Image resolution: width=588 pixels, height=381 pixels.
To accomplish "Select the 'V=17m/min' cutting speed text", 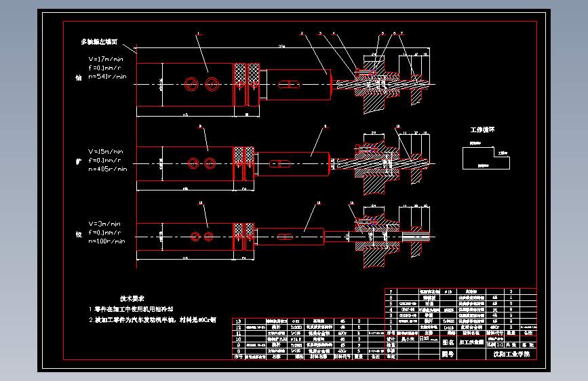I will [106, 59].
